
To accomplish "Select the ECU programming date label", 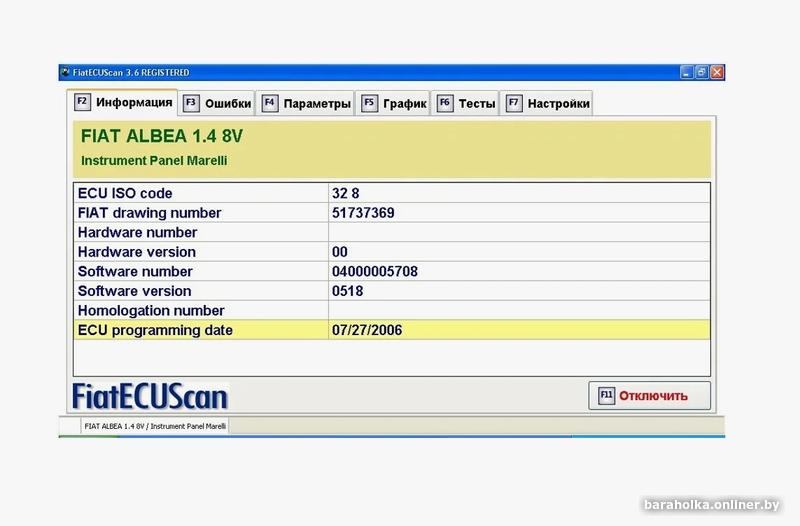I will [155, 330].
